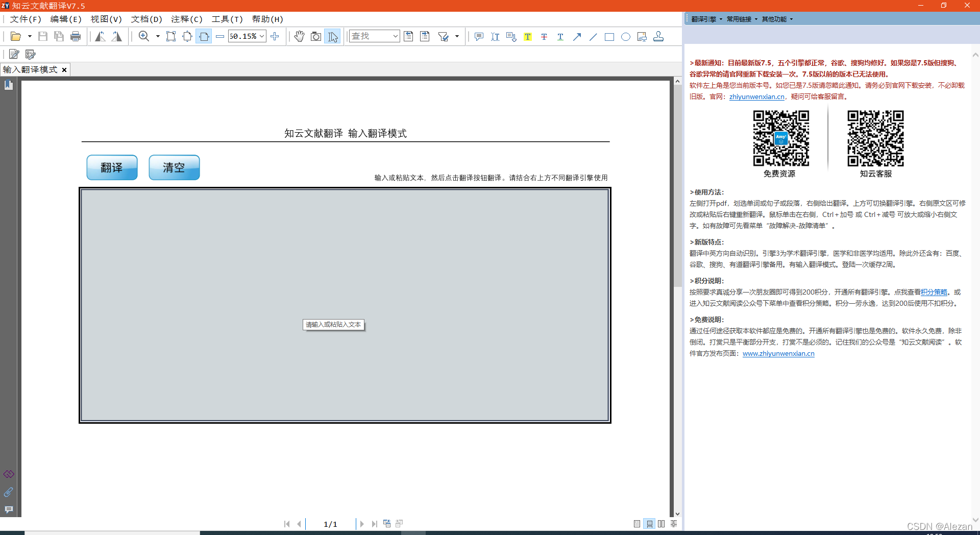The height and width of the screenshot is (535, 980).
Task: Toggle the fit width view mode
Action: coord(204,36)
